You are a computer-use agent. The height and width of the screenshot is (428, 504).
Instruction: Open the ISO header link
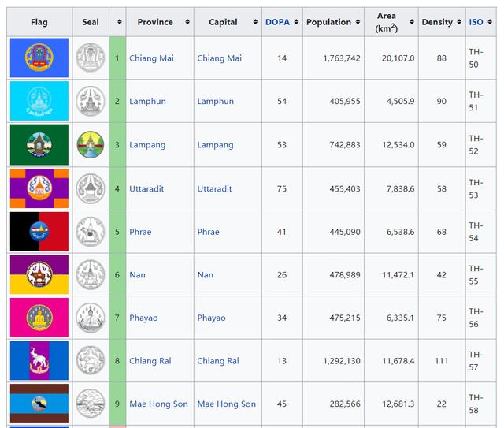click(476, 22)
